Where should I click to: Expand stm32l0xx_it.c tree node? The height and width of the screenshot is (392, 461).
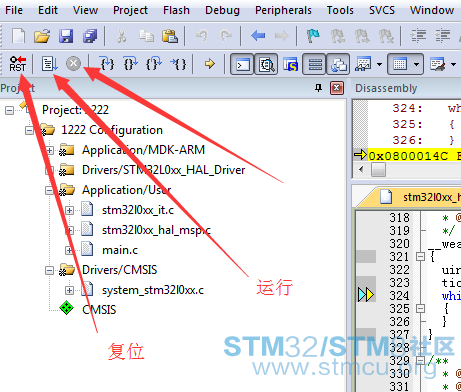[69, 210]
